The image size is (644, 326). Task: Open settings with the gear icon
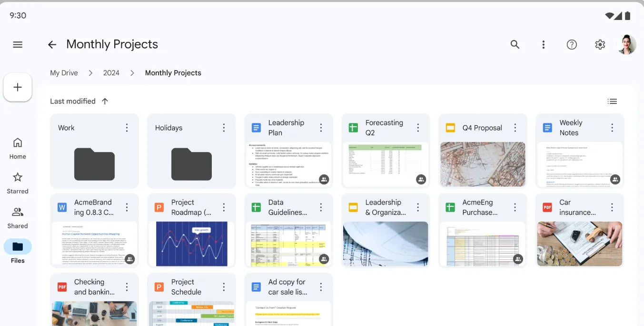point(600,44)
